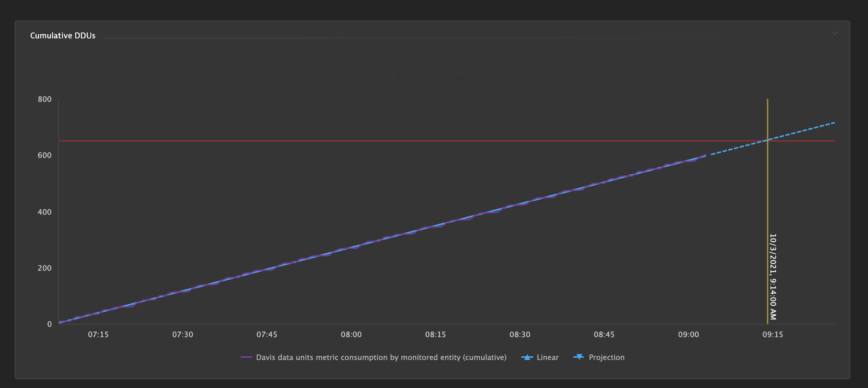Click the 10/3/2021, 9:14:00 AM marker label

pos(773,277)
